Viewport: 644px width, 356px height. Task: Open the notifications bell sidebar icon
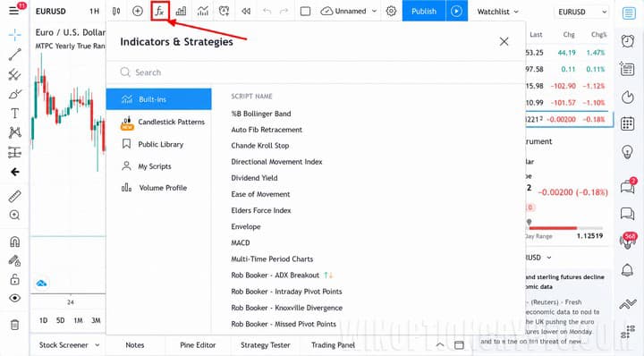tap(628, 270)
